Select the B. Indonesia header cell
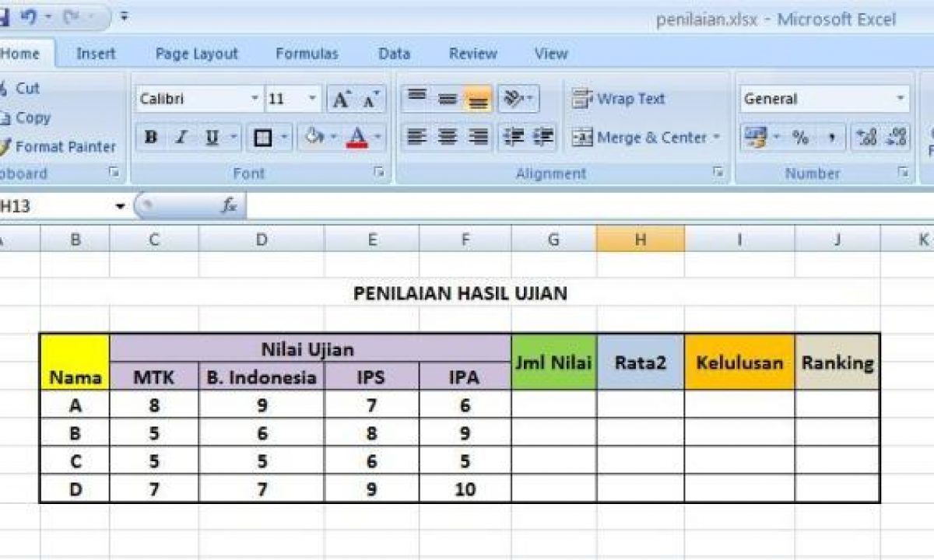This screenshot has height=560, width=934. pyautogui.click(x=262, y=377)
